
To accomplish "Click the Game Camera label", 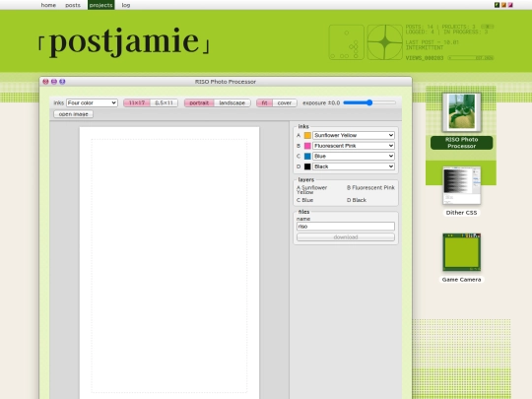I will pos(461,280).
